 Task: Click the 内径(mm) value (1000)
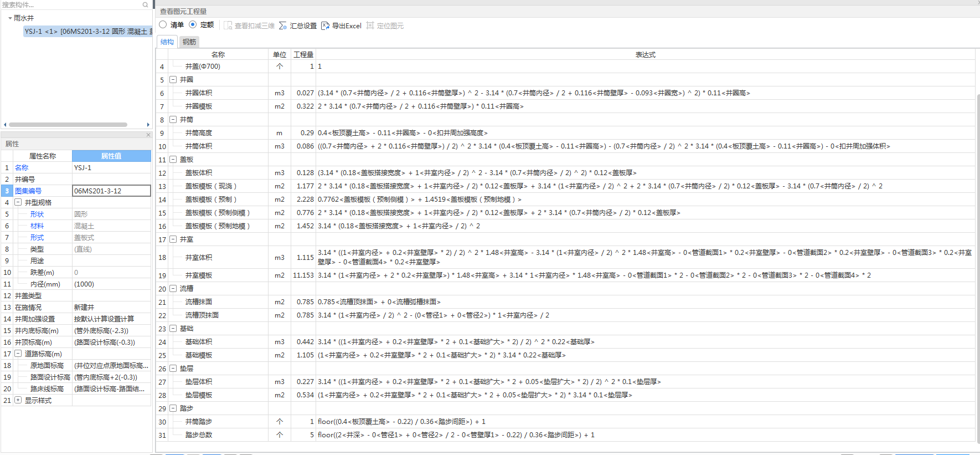click(111, 284)
